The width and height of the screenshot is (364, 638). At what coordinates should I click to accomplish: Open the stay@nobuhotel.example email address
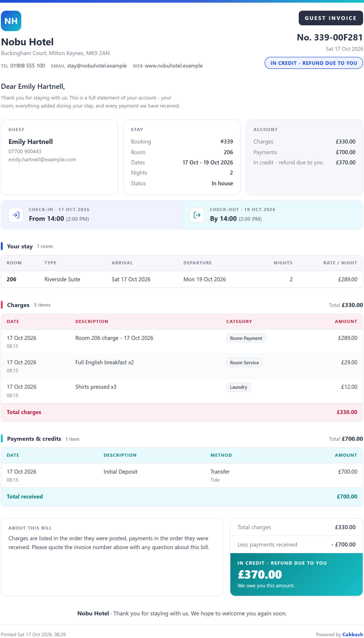pyautogui.click(x=97, y=66)
